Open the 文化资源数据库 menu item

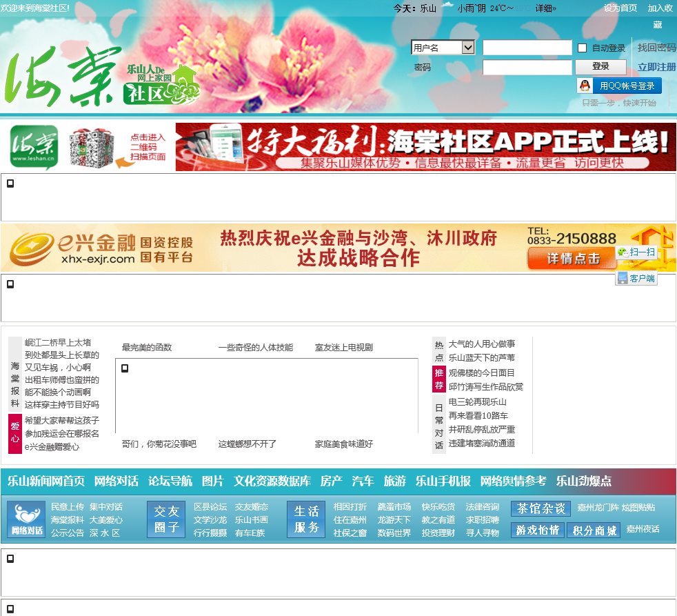tap(272, 481)
